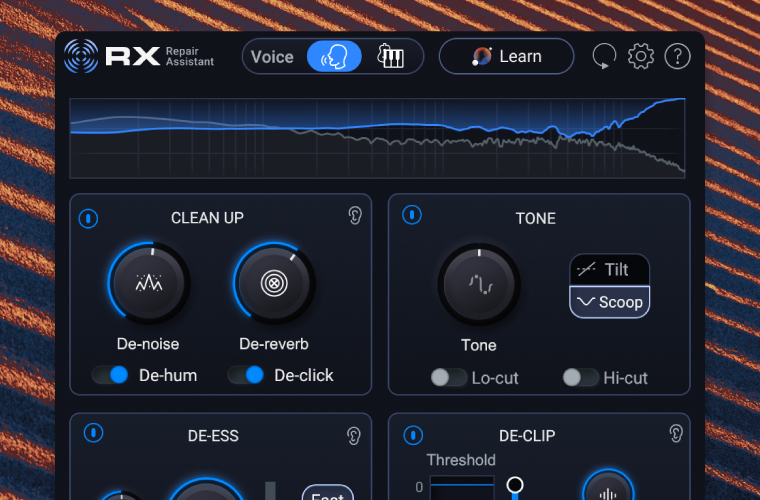760x500 pixels.
Task: Open help via question mark icon
Action: tap(677, 56)
